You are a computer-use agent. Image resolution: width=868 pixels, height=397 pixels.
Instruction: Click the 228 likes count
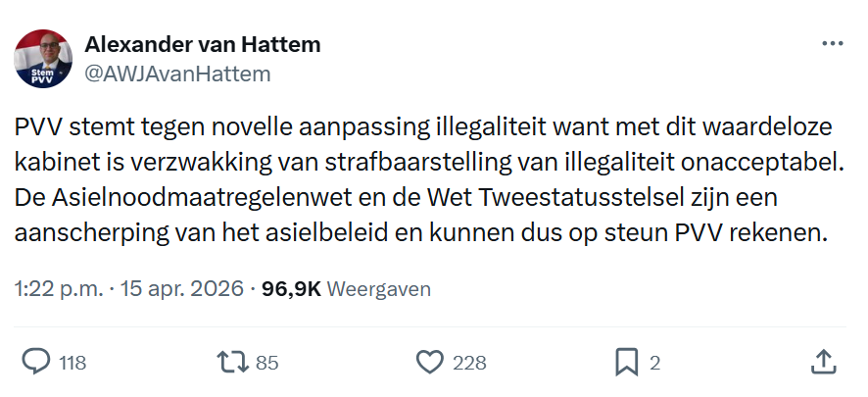coord(470,363)
